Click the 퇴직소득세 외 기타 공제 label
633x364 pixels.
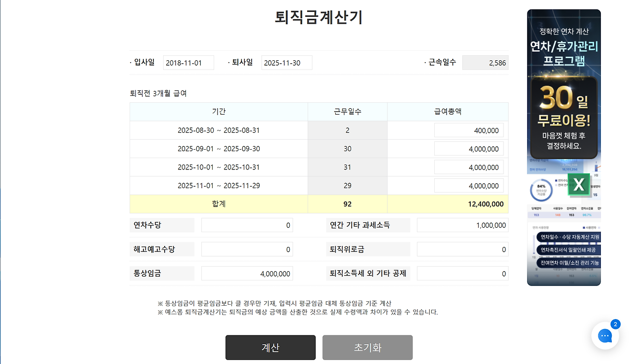coord(368,274)
